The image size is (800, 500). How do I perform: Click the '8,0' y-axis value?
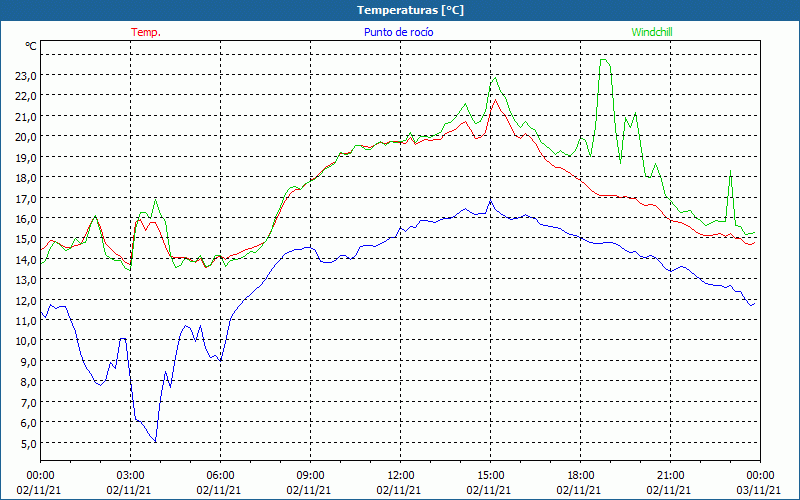coord(29,382)
